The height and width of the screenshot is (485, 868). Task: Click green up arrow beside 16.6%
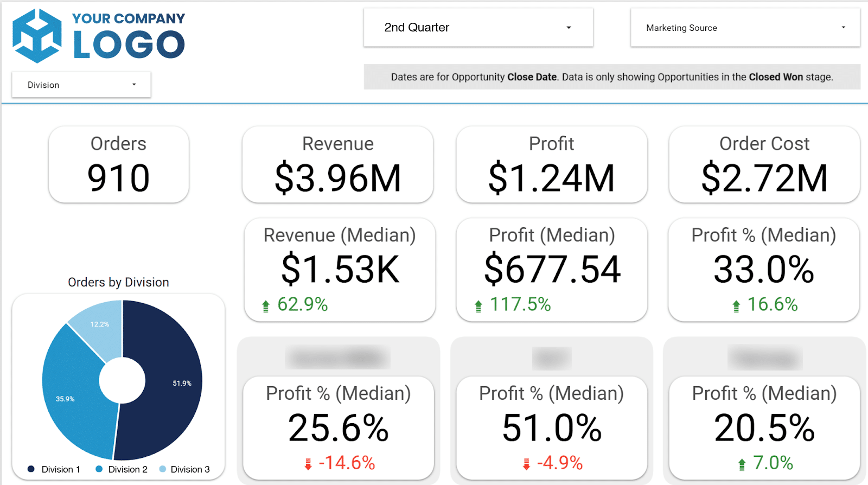click(736, 307)
